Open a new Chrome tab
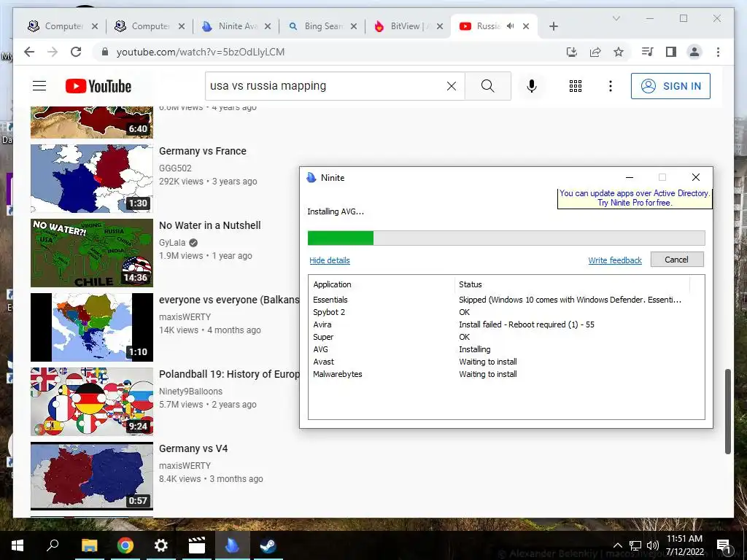747x560 pixels. tap(553, 26)
